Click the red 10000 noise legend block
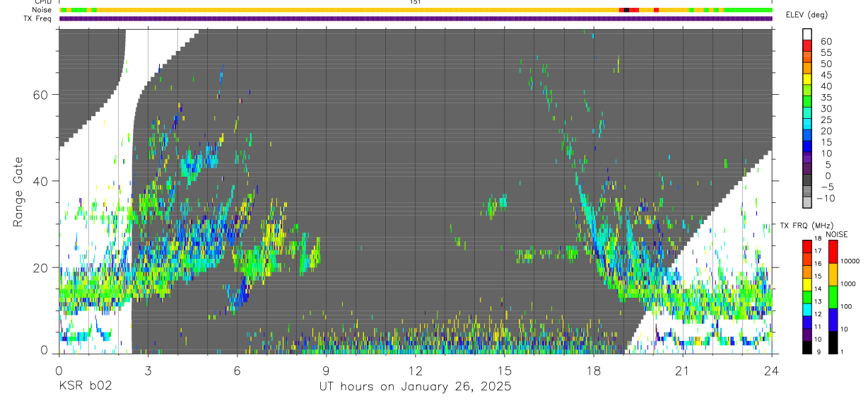 point(833,252)
